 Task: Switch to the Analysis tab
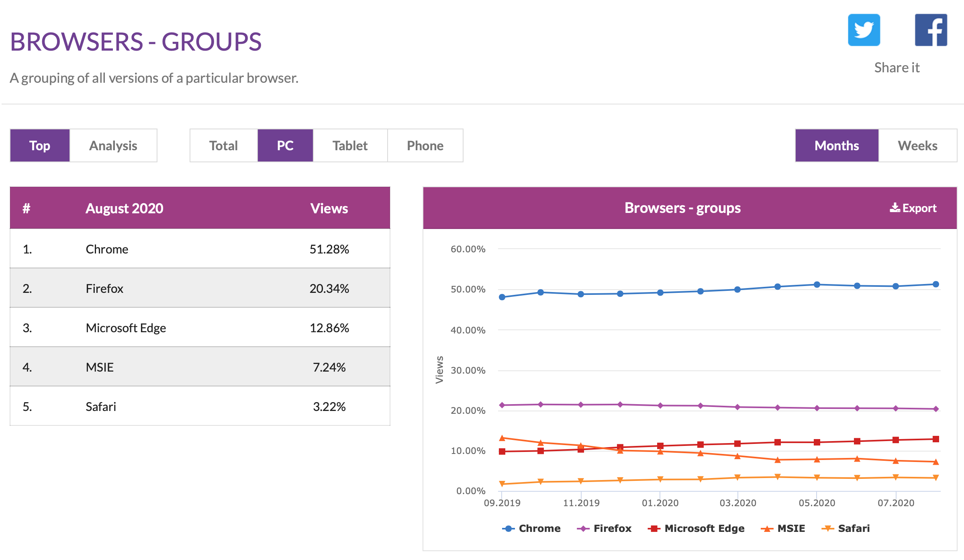coord(113,145)
